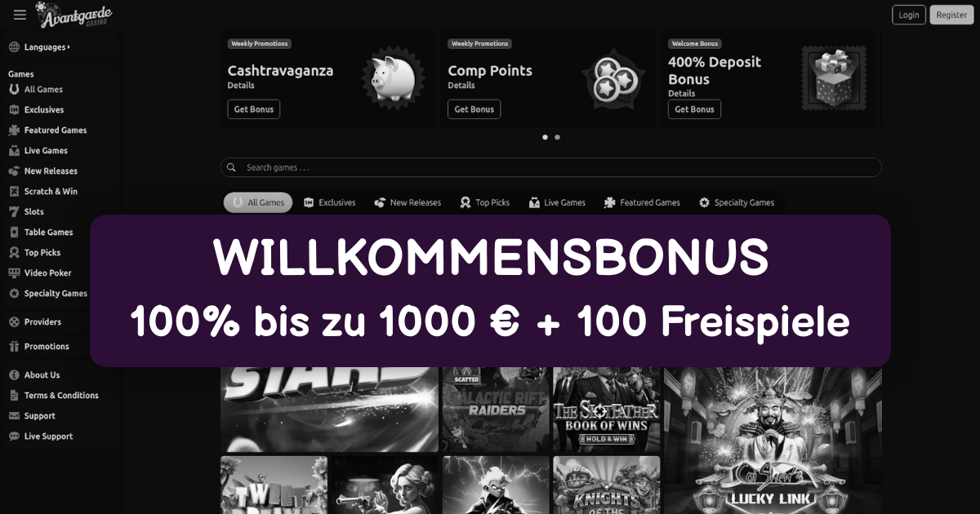Select the first promotions carousel dot
Image resolution: width=980 pixels, height=514 pixels.
click(x=545, y=137)
